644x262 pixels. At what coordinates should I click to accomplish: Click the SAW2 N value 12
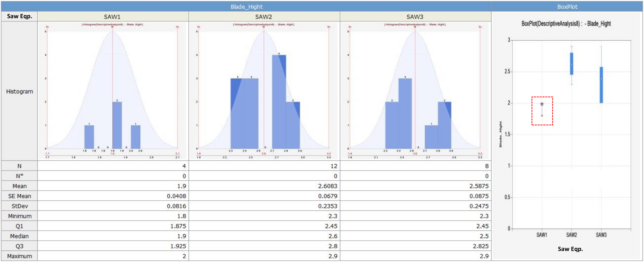pos(334,166)
